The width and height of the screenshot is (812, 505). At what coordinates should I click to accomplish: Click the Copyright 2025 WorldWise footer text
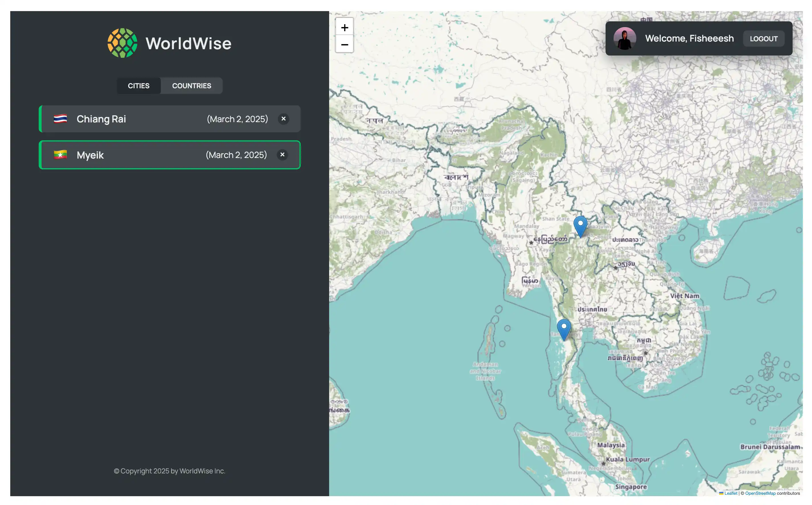(170, 471)
